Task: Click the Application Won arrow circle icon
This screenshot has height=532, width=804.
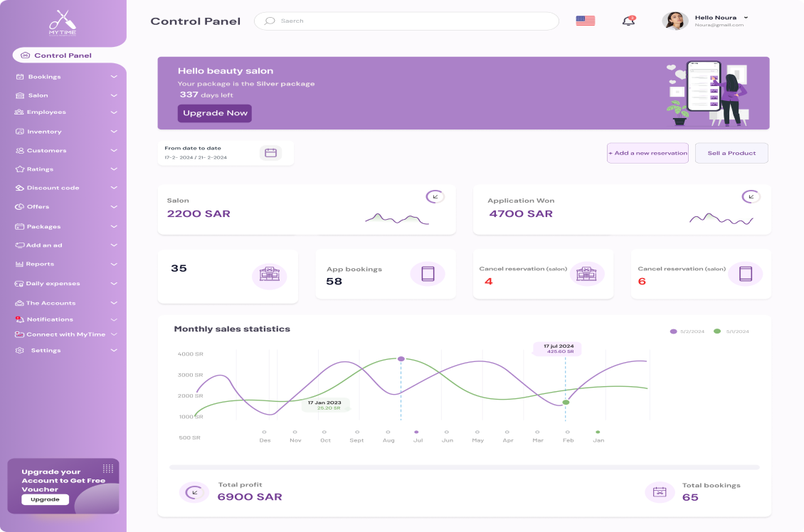Action: pyautogui.click(x=751, y=197)
